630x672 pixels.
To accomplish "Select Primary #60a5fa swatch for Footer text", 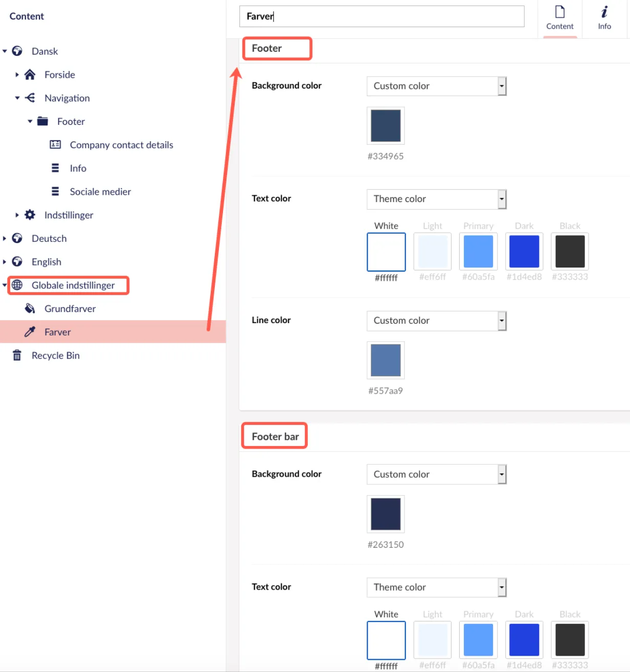I will pyautogui.click(x=478, y=252).
